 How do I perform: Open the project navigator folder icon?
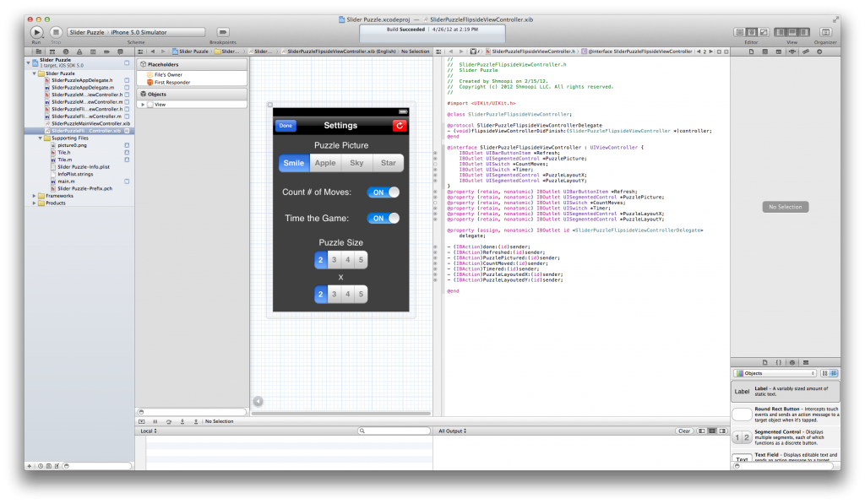[38, 51]
